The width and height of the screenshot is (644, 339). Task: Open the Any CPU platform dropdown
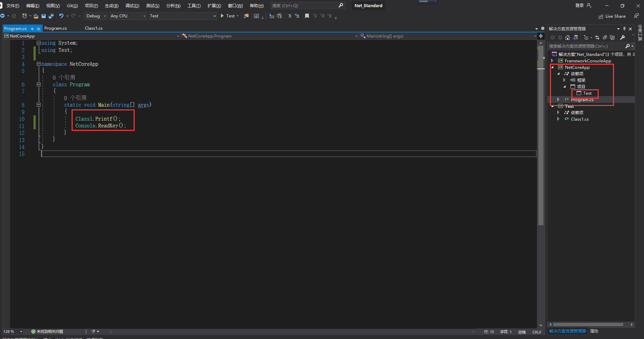[128, 16]
